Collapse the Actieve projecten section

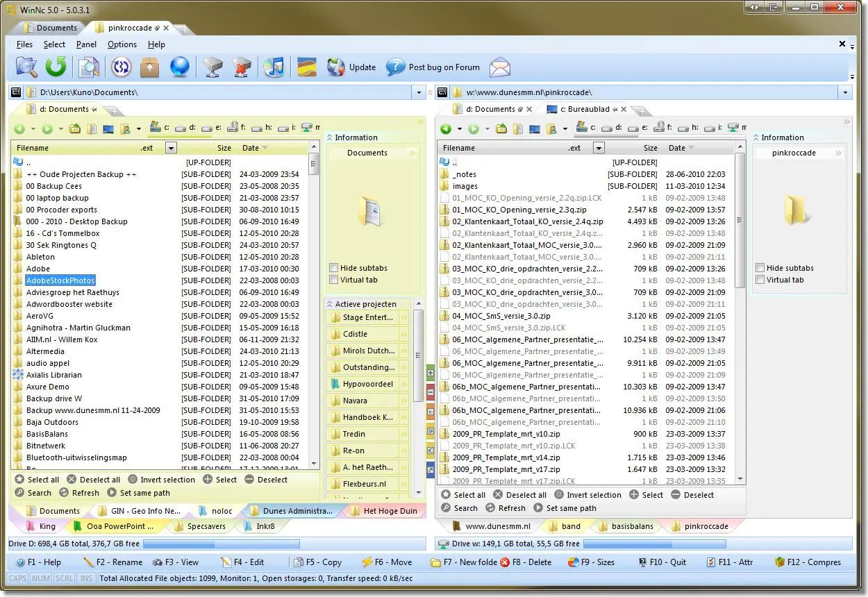pyautogui.click(x=330, y=304)
